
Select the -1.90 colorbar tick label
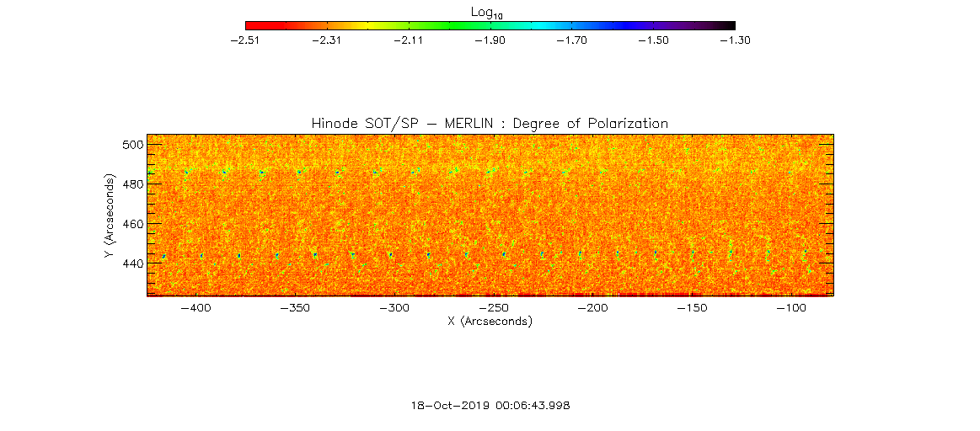[x=490, y=40]
